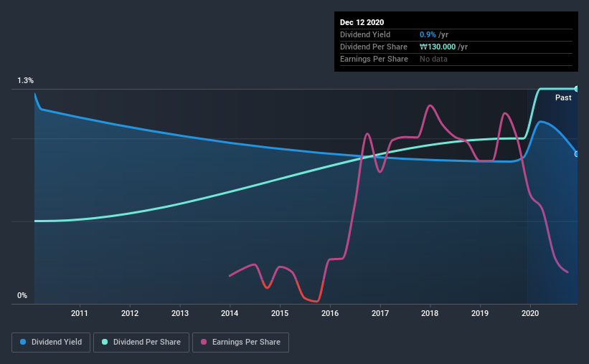The image size is (589, 364).
Task: Select the 2011 label on time axis
Action: click(x=79, y=313)
